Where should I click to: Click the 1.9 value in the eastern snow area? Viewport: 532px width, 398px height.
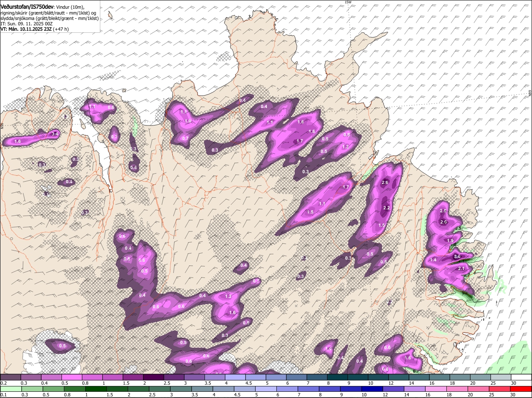pos(450,241)
